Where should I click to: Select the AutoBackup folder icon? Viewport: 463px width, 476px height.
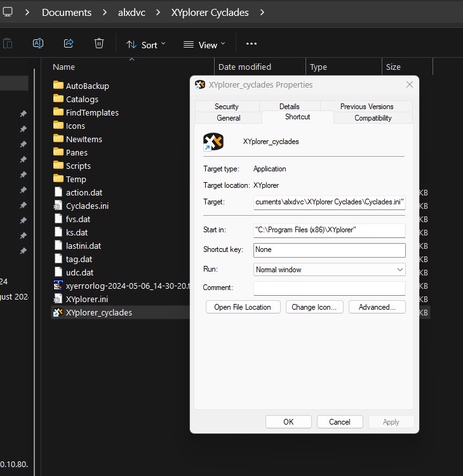pos(58,86)
